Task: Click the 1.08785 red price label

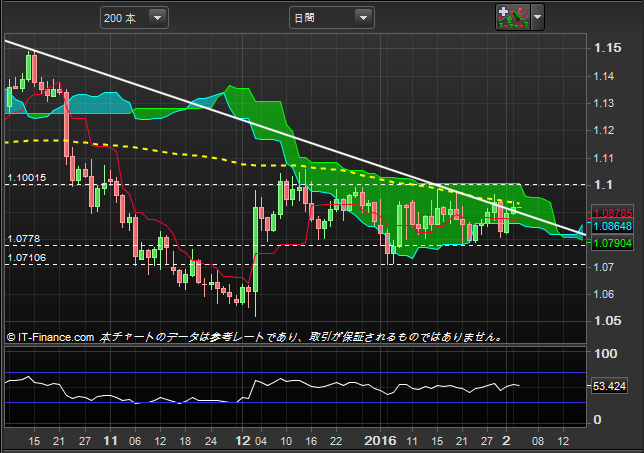Action: coord(612,213)
